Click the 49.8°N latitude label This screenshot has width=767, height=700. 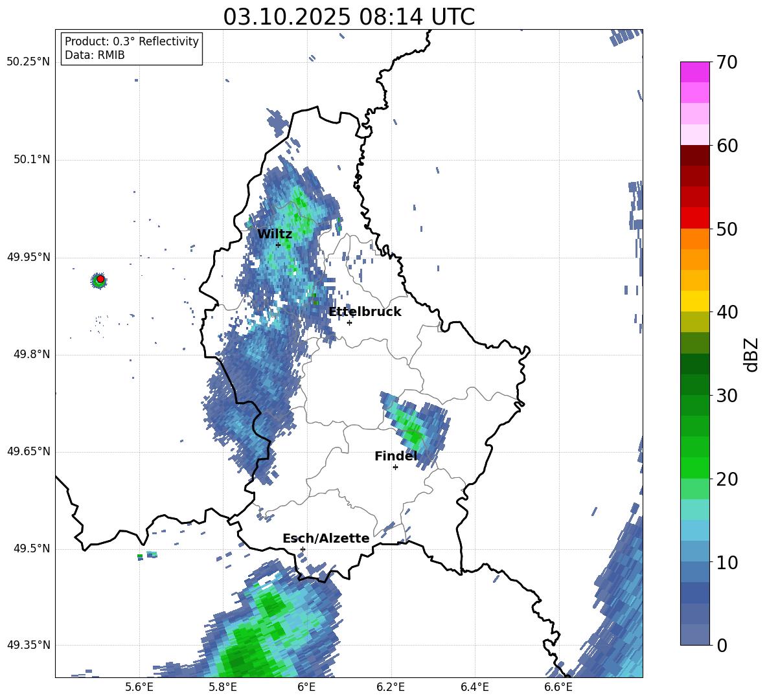click(x=32, y=354)
